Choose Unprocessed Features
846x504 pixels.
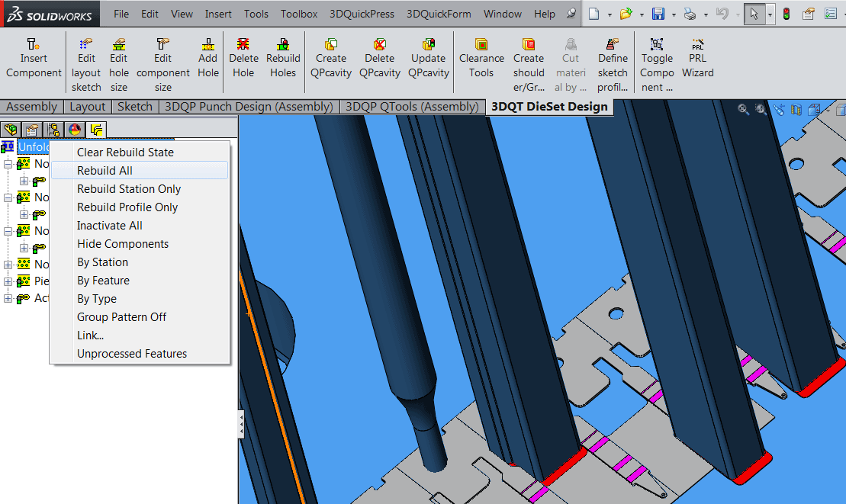tap(140, 354)
